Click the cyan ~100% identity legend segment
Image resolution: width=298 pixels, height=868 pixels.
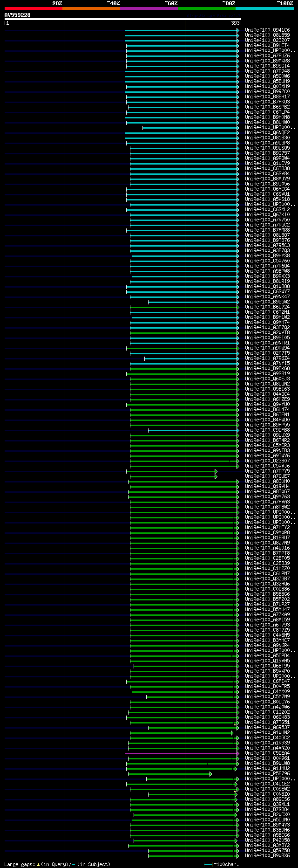click(x=264, y=8)
